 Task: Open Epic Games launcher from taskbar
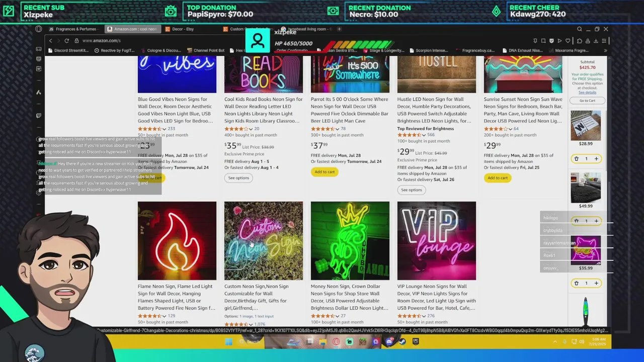click(416, 342)
